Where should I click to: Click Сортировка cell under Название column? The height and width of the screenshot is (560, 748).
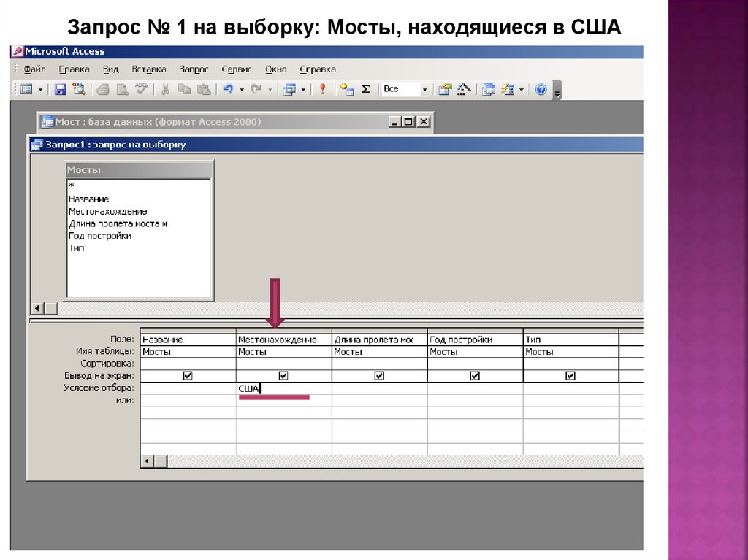(188, 364)
